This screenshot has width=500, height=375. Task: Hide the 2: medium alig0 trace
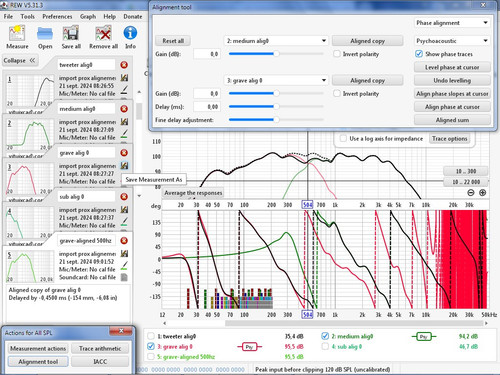tap(325, 336)
